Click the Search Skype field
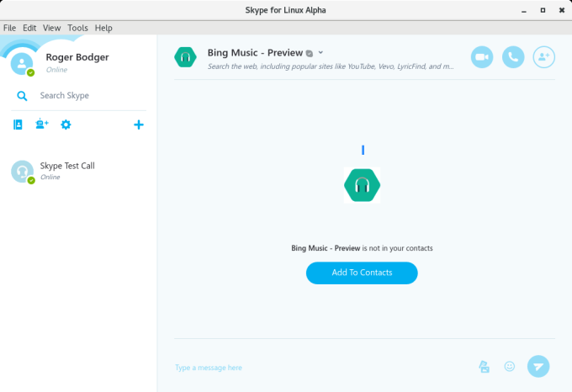572x392 pixels. point(84,96)
